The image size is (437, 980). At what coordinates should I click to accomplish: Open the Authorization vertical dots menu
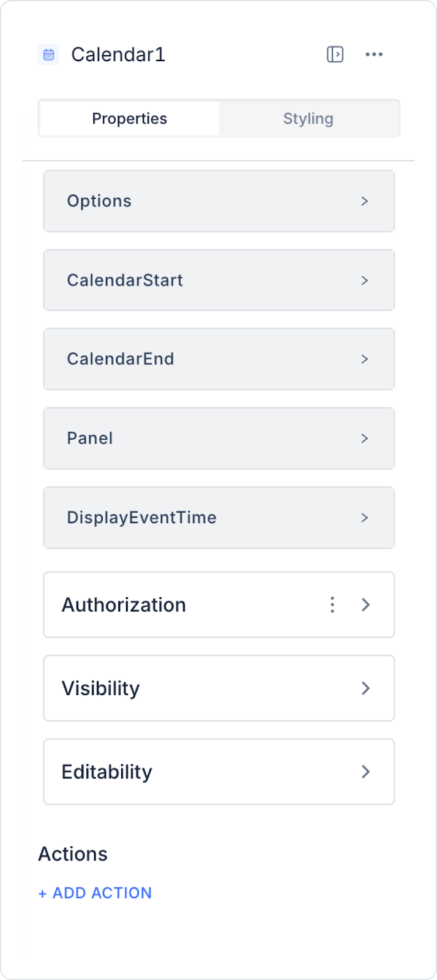coord(332,605)
